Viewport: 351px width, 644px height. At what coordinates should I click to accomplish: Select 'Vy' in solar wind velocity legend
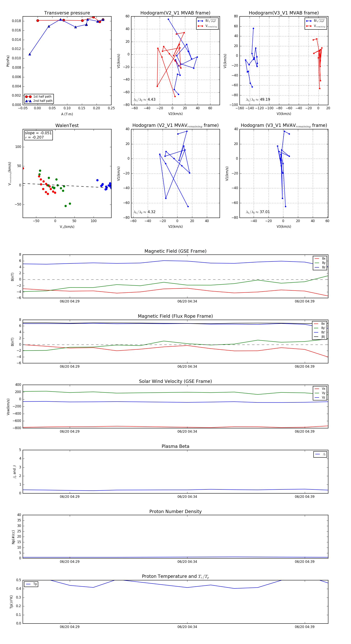(320, 393)
